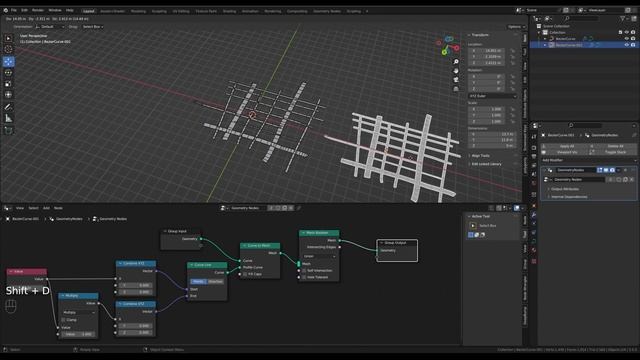Click the Zoom view magnifier icon
Viewport: 640px width, 360px height.
click(456, 62)
